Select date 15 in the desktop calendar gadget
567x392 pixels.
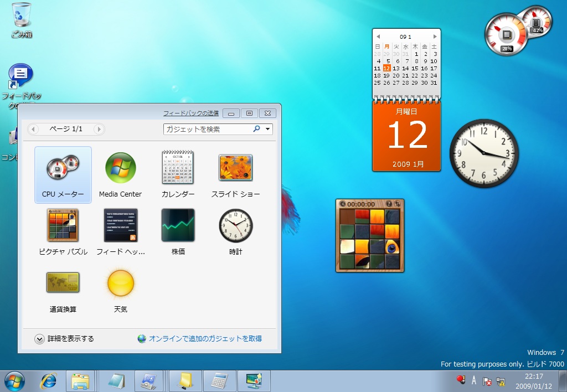click(x=415, y=68)
